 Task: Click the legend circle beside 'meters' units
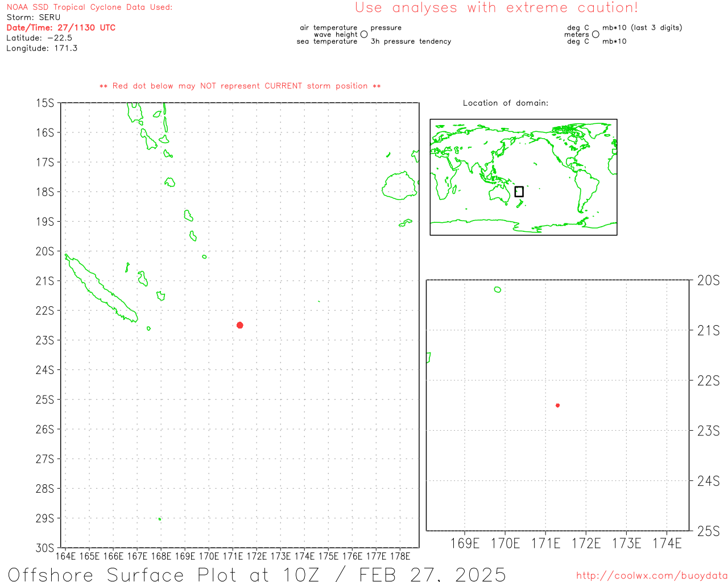pyautogui.click(x=595, y=34)
